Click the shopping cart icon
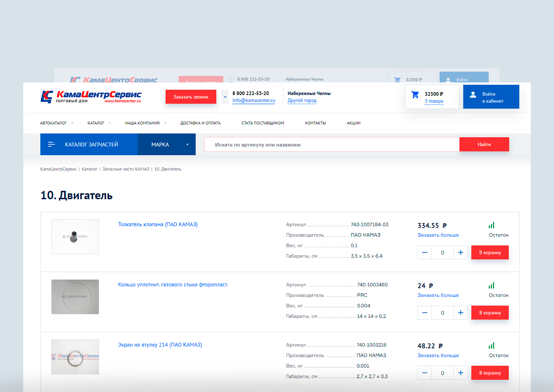The image size is (554, 392). (415, 95)
